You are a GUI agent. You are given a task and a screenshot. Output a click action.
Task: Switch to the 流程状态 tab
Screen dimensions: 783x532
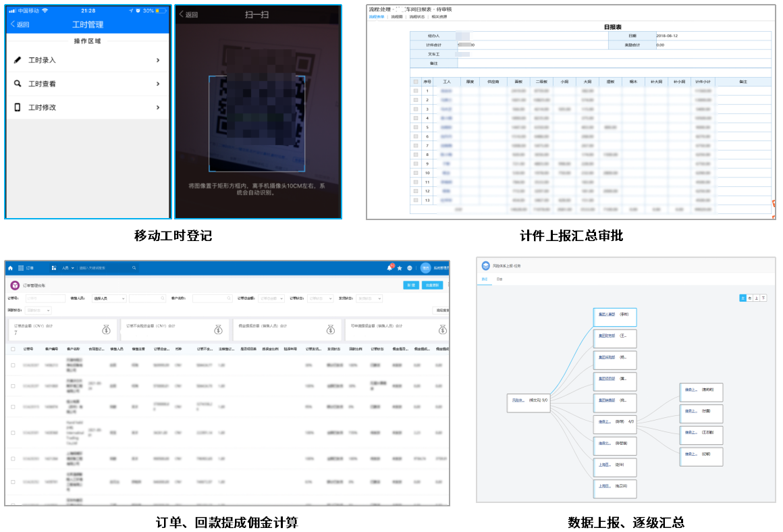pos(417,17)
